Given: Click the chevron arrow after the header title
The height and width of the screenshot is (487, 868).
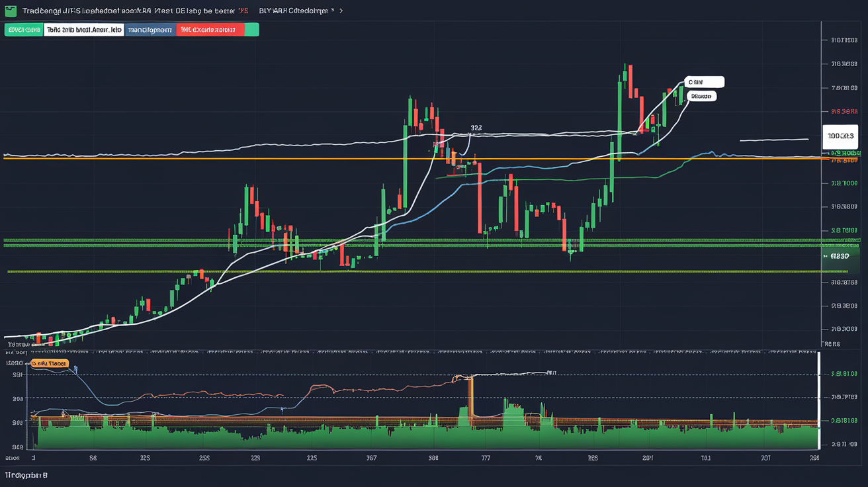Looking at the screenshot, I should click(x=341, y=11).
